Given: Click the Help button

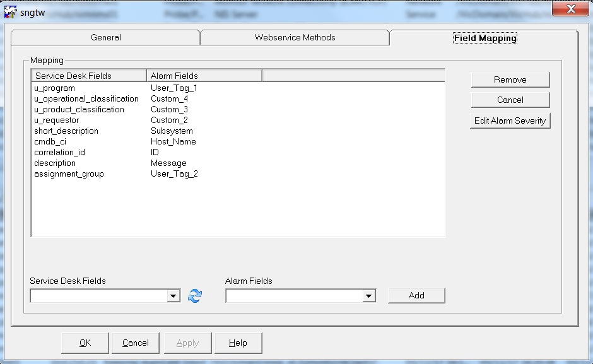Looking at the screenshot, I should pyautogui.click(x=238, y=343).
